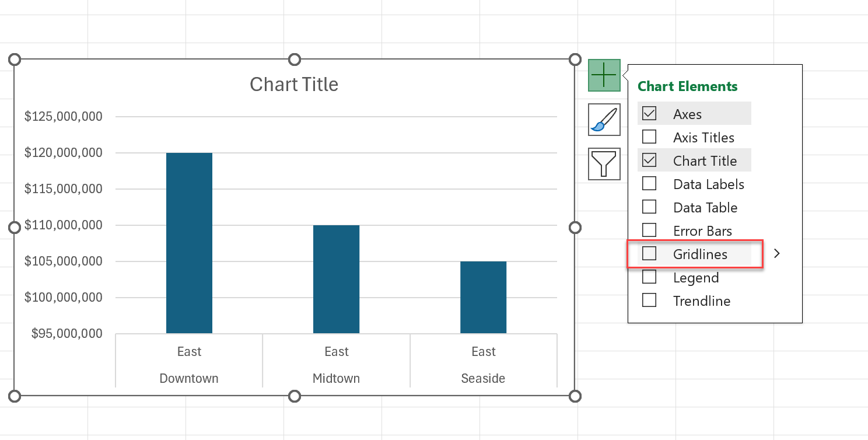Screen dimensions: 868x440
Task: Select the Downtown category axis label
Action: (189, 379)
